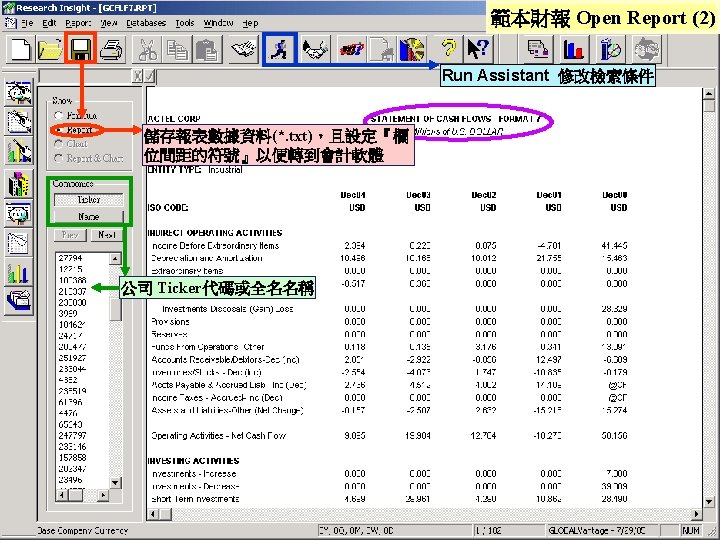Click the company list scroll down arrow
This screenshot has height=540, width=720.
pos(115,483)
